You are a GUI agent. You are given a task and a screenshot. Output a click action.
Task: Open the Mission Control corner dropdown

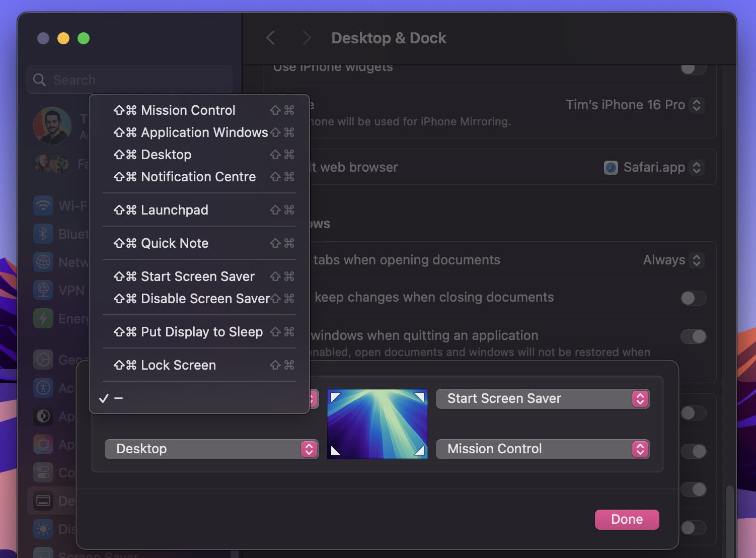543,449
